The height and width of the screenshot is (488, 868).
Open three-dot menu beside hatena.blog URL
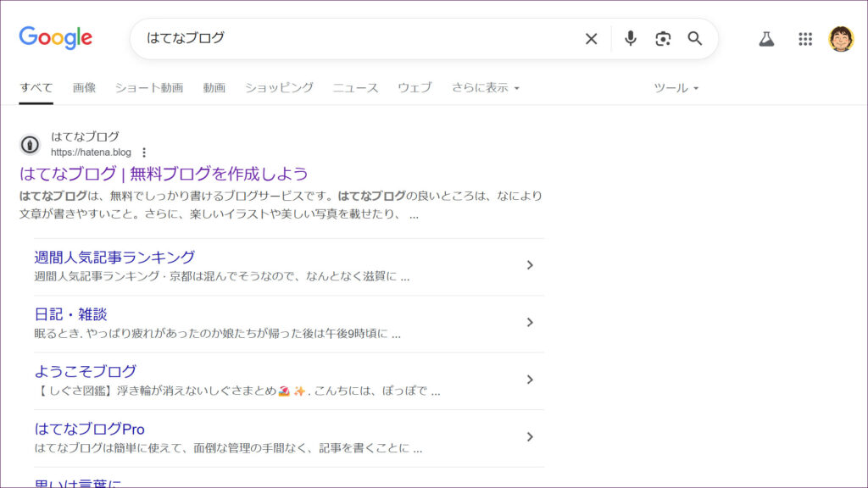pos(144,152)
